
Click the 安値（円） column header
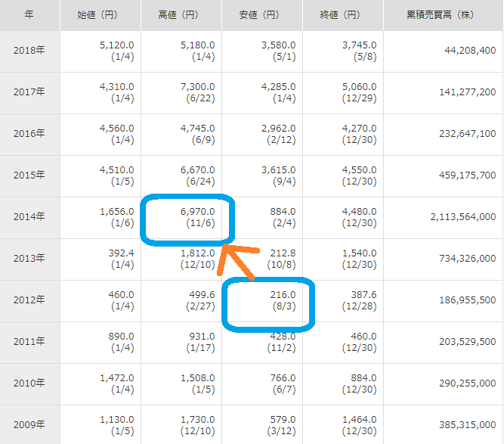tap(261, 14)
